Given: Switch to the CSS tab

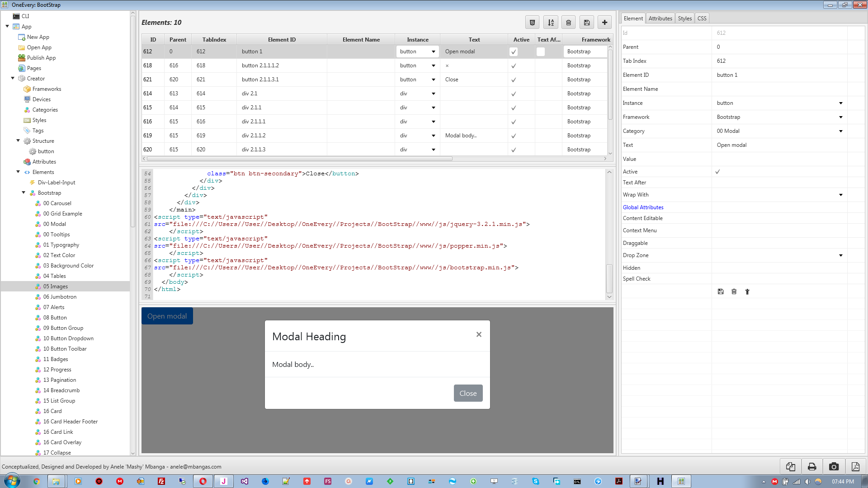Looking at the screenshot, I should click(x=702, y=19).
